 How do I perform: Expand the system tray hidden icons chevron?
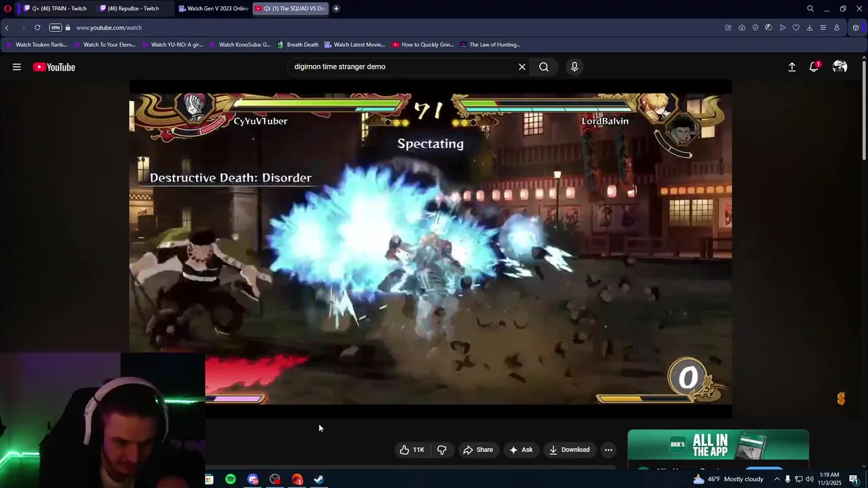click(x=776, y=479)
